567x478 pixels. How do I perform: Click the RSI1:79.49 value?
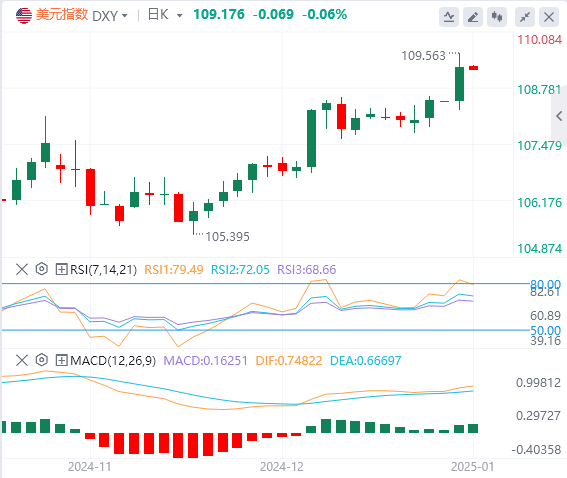coord(174,270)
